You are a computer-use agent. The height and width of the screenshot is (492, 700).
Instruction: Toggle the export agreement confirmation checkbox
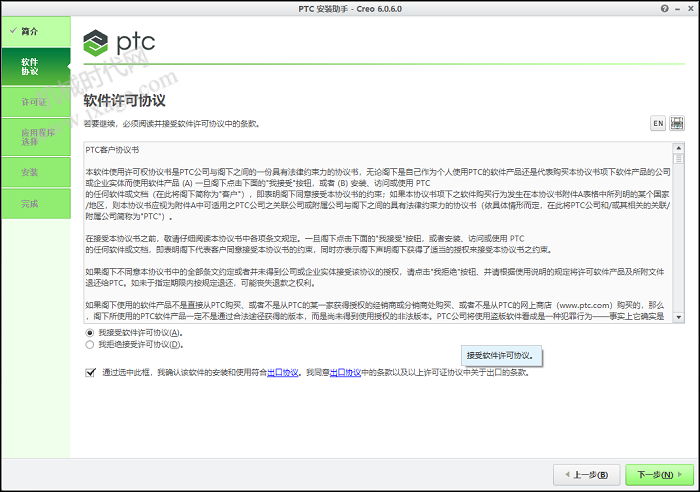tap(90, 372)
